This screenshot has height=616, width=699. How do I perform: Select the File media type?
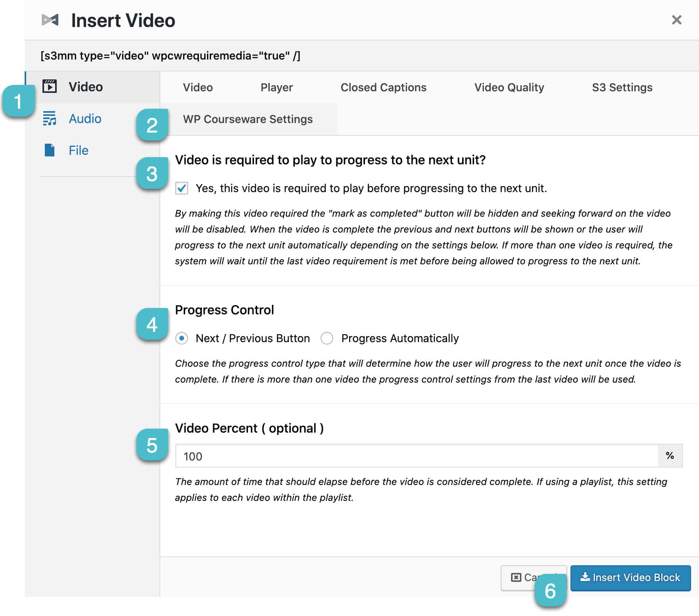[x=79, y=150]
